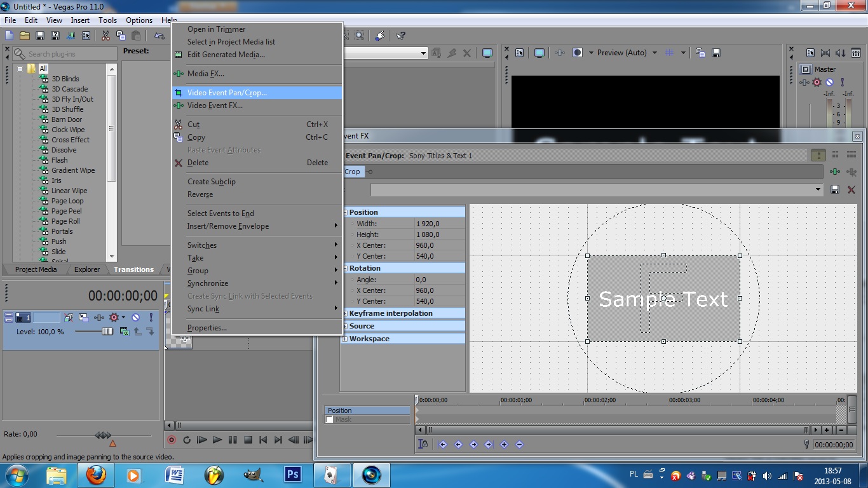
Task: Open Switches submenu in context menu
Action: click(x=257, y=245)
